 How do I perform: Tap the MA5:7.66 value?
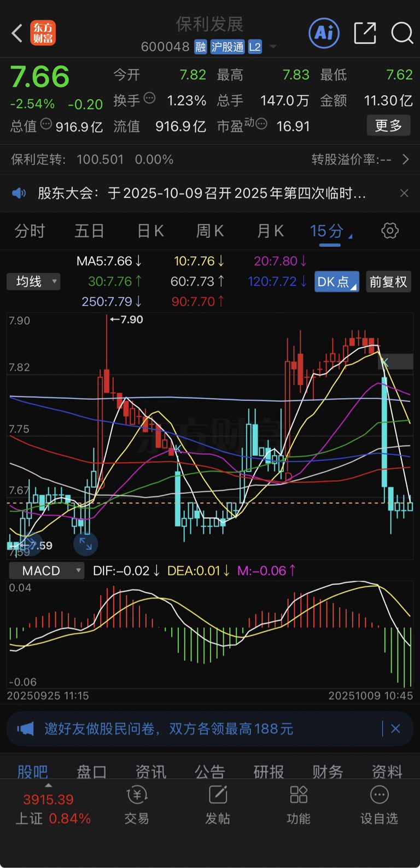pyautogui.click(x=109, y=261)
